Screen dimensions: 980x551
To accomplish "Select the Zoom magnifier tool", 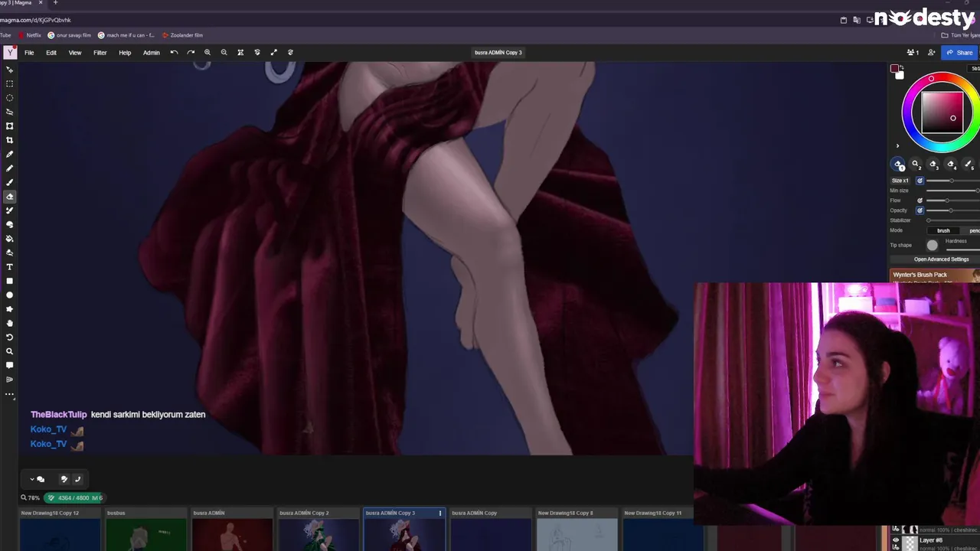I will [x=10, y=351].
